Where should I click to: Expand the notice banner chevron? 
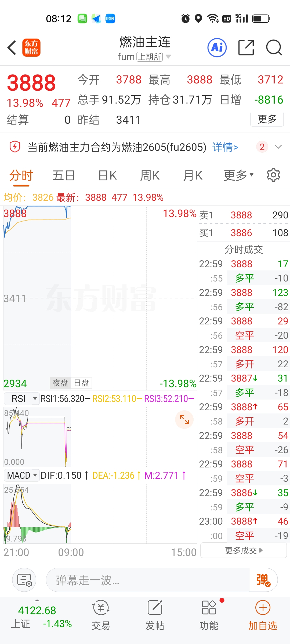click(x=278, y=147)
